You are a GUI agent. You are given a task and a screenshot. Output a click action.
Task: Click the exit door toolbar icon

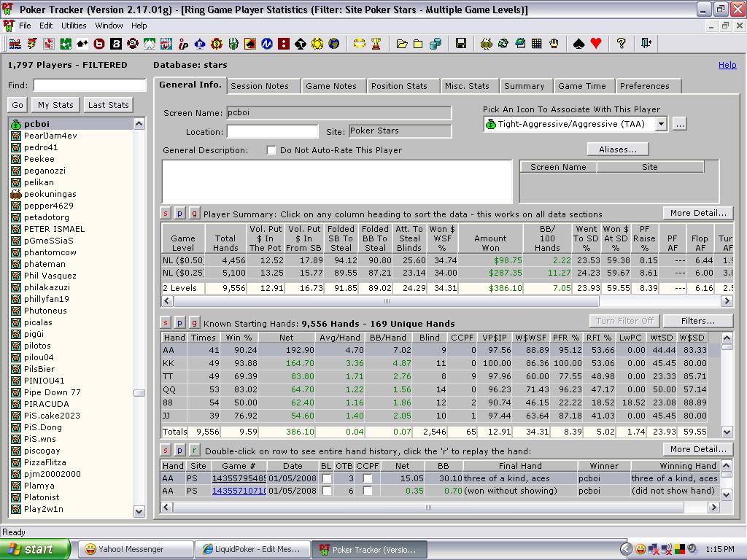click(646, 44)
